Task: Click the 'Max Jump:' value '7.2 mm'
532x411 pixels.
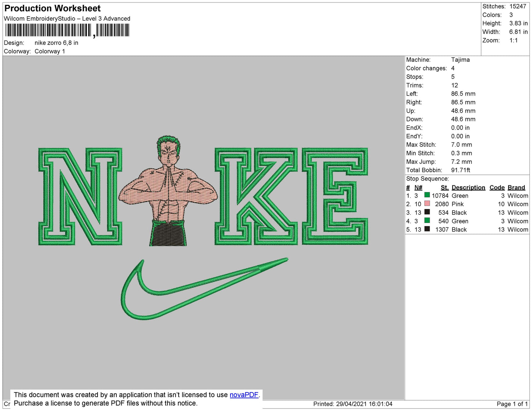Action: pos(461,162)
